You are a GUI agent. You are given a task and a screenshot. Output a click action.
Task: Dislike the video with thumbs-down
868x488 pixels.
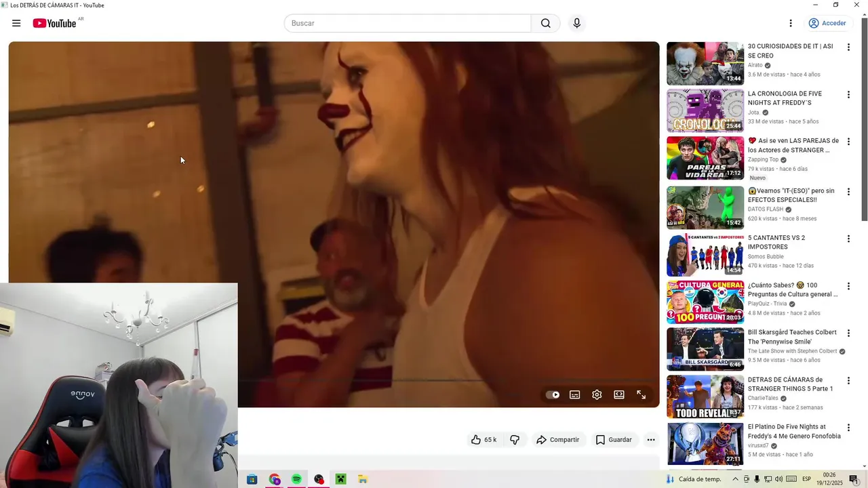point(515,440)
